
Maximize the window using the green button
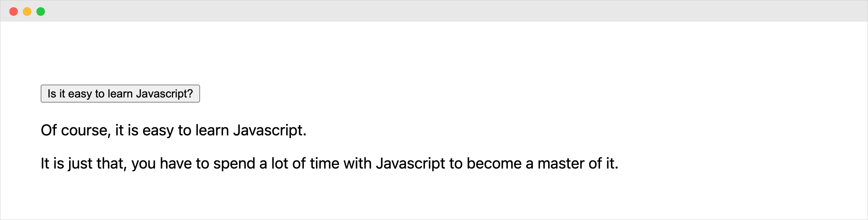tap(41, 12)
